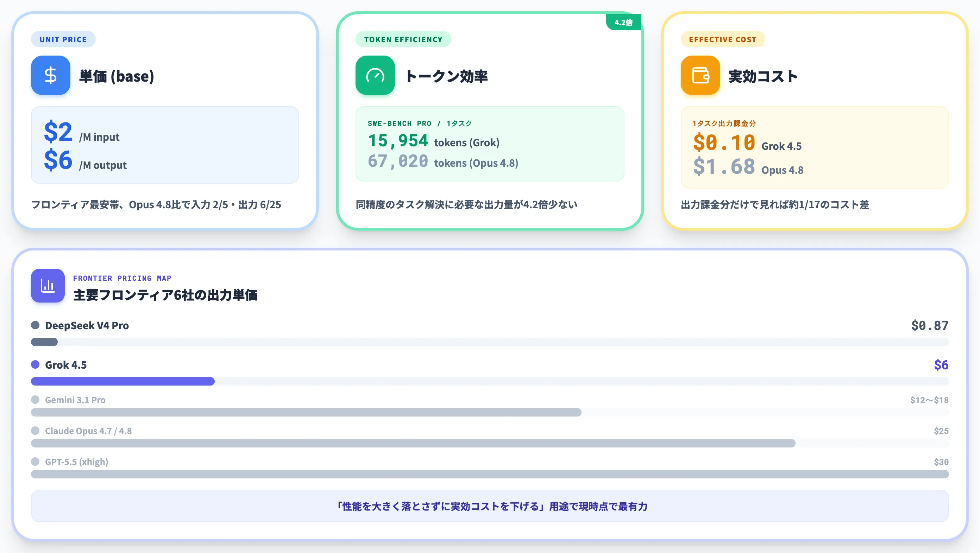Click the Claude Opus 4.7 / 4.8 row label
The width and height of the screenshot is (980, 553).
point(88,431)
